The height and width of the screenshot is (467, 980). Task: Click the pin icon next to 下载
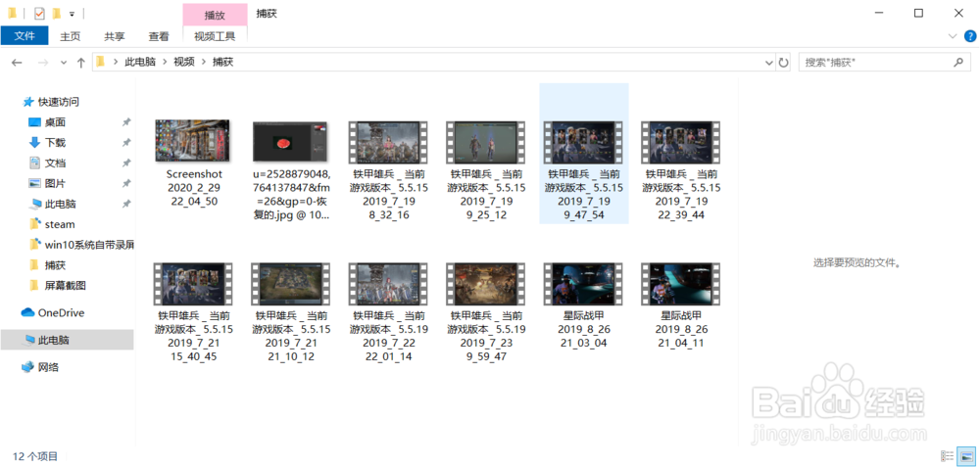click(x=126, y=142)
